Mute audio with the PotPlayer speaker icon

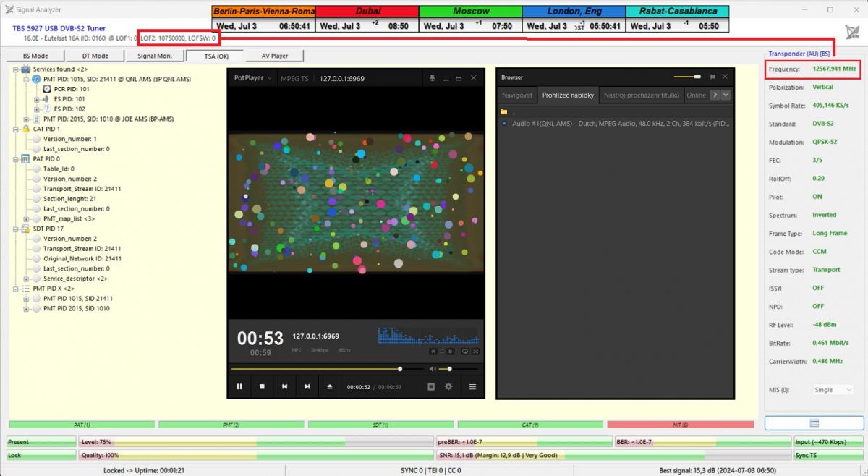[x=433, y=369]
